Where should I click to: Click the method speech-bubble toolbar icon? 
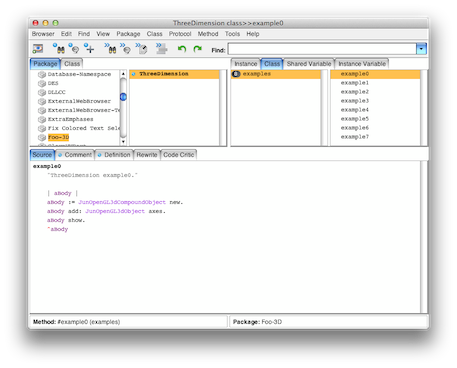click(126, 49)
